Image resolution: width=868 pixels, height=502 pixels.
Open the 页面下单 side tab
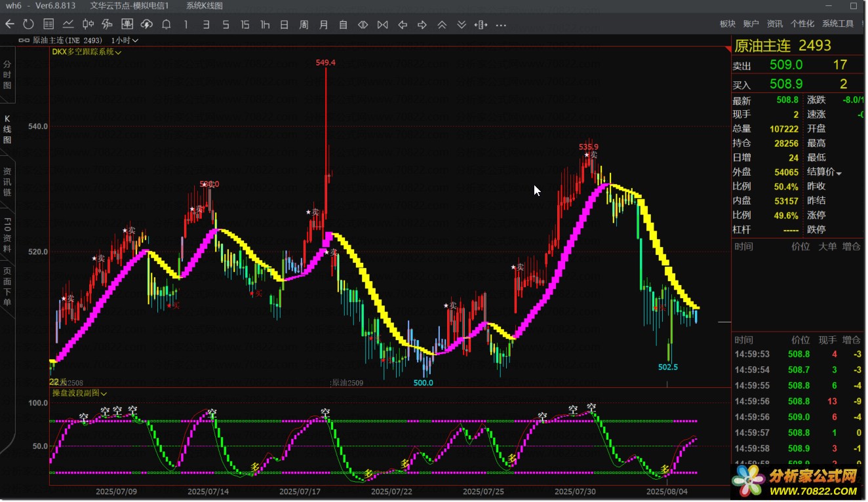7,287
